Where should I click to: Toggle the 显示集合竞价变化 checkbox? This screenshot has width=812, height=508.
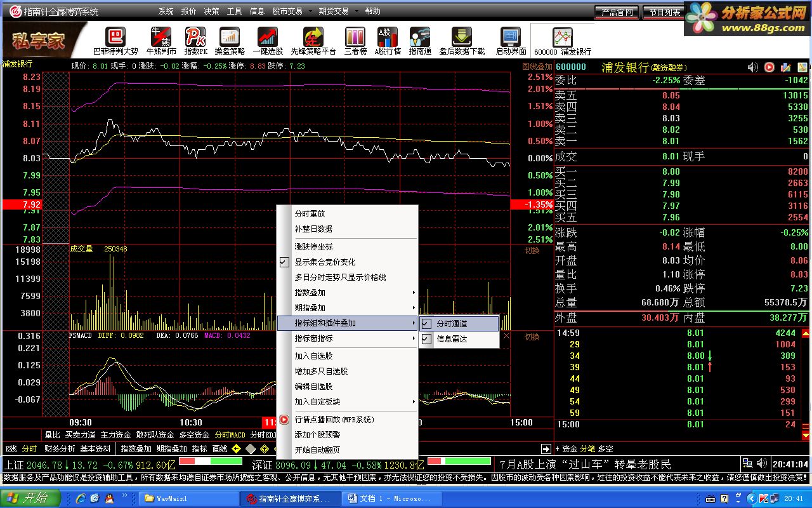(x=284, y=262)
